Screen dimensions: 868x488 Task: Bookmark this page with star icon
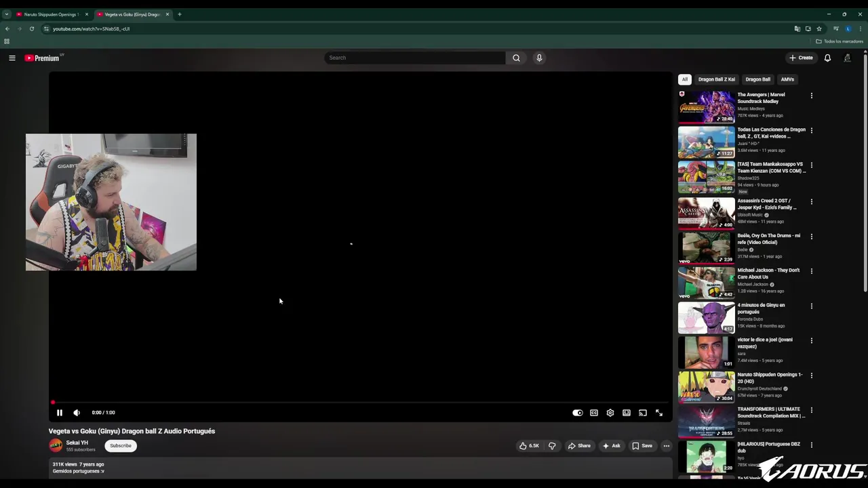click(x=819, y=28)
